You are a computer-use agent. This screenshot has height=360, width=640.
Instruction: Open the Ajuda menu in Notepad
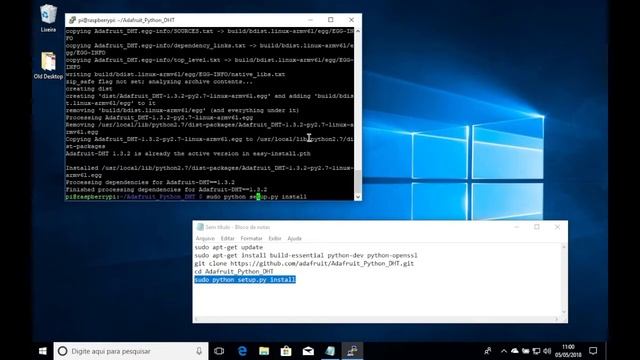tap(294, 238)
